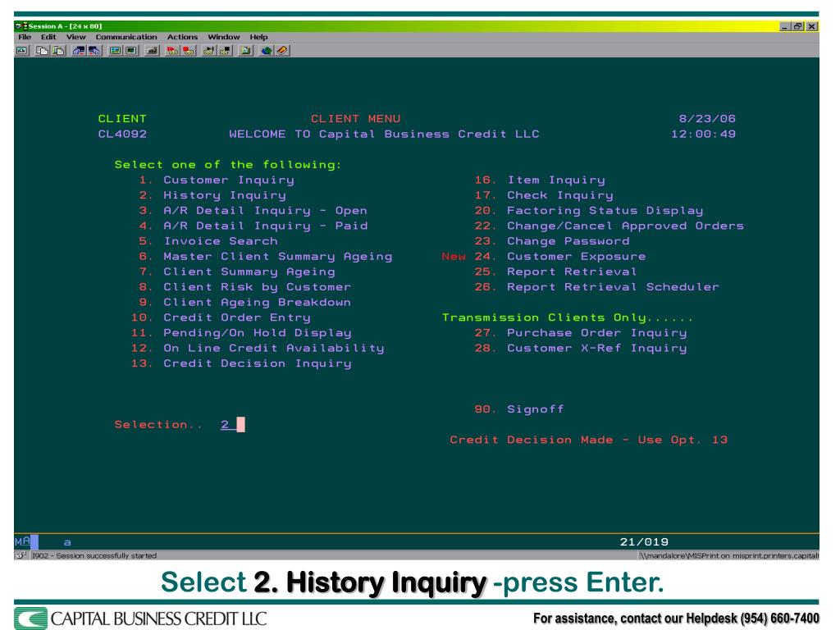The height and width of the screenshot is (630, 840).
Task: Open the File menu
Action: click(x=25, y=37)
